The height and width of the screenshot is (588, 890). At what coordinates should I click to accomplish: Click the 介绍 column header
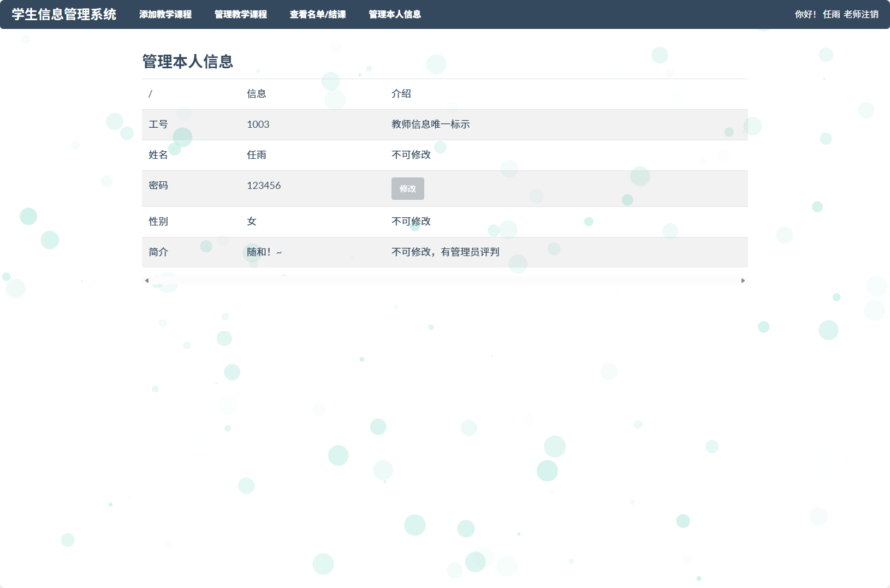401,94
